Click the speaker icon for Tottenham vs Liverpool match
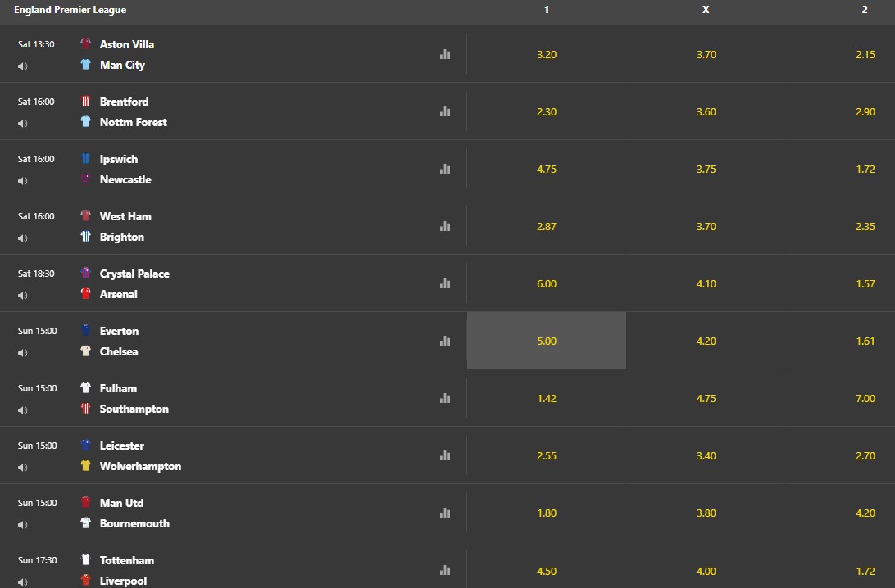 point(23,581)
